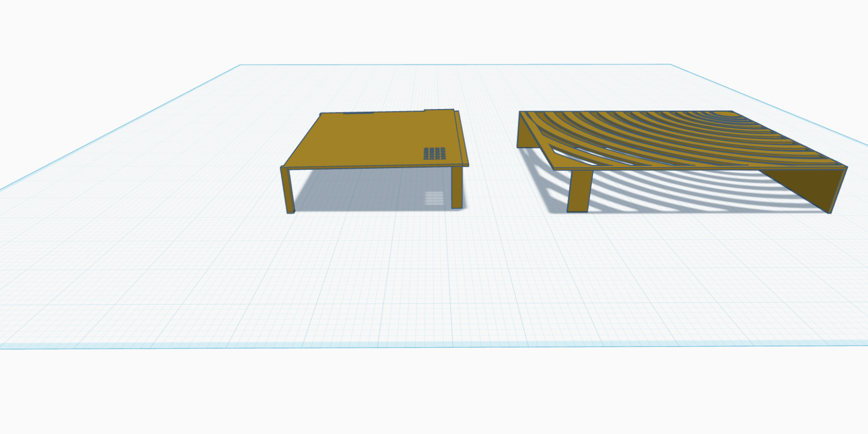Select the solid model's front-left leg
Viewport: 868px width, 434px height.
(x=288, y=190)
